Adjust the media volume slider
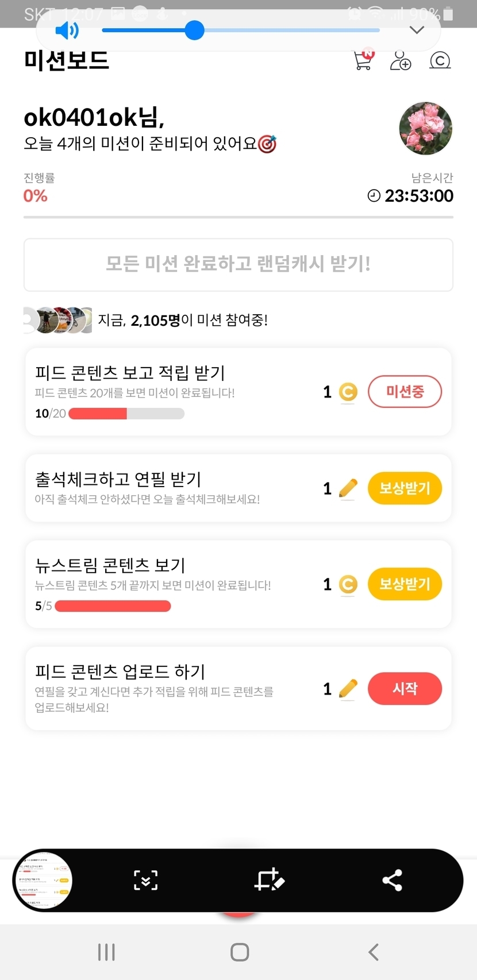This screenshot has width=477, height=980. (x=195, y=30)
